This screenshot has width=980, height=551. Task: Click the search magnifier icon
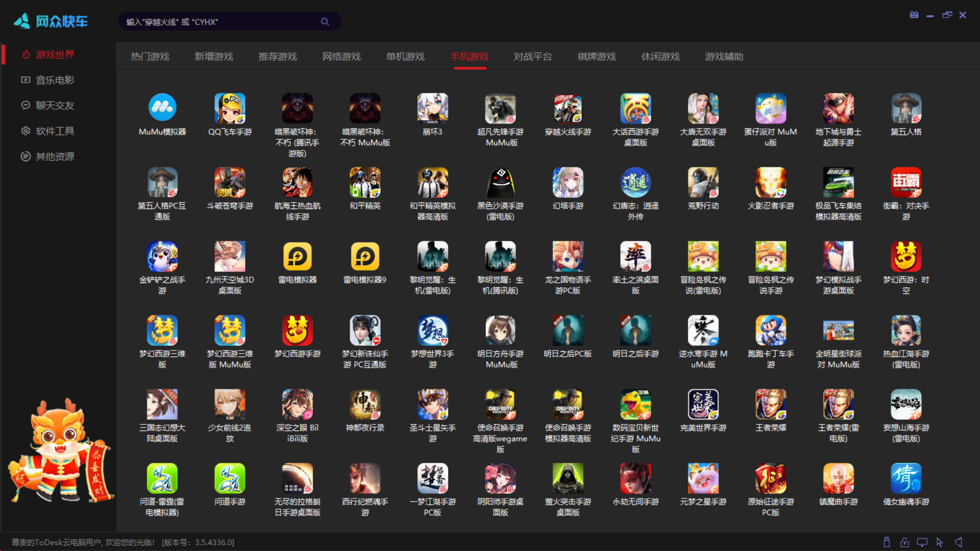coord(325,22)
